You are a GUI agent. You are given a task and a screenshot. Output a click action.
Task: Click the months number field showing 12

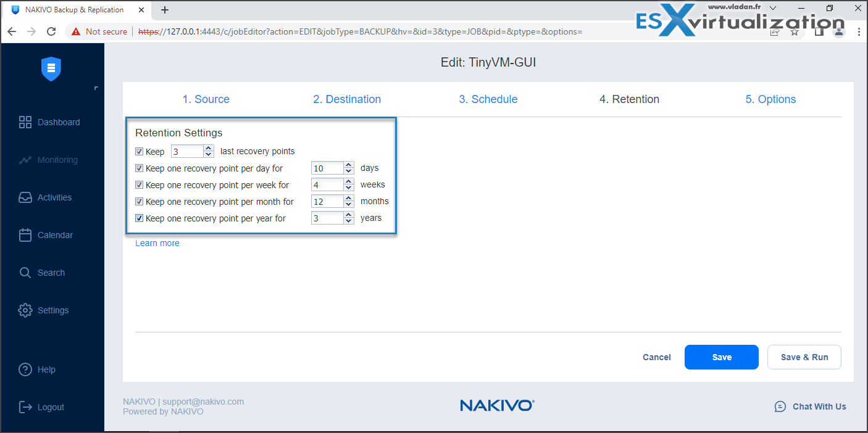pyautogui.click(x=327, y=201)
